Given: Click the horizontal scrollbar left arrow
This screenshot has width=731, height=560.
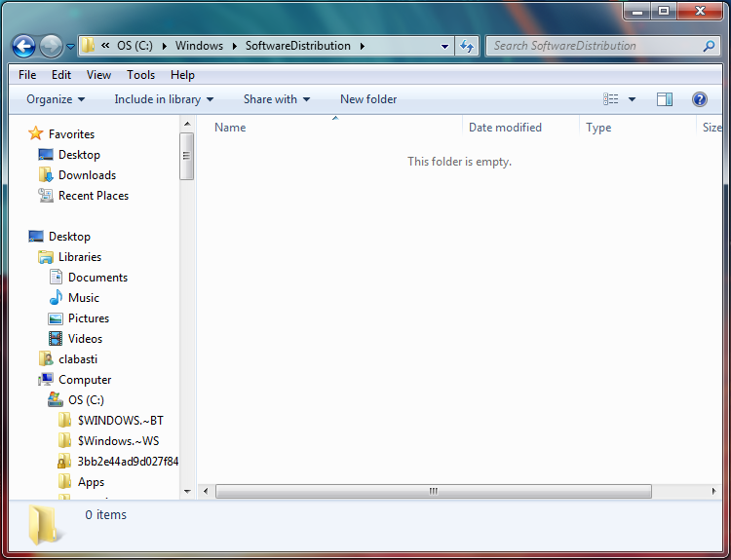Looking at the screenshot, I should [x=206, y=492].
